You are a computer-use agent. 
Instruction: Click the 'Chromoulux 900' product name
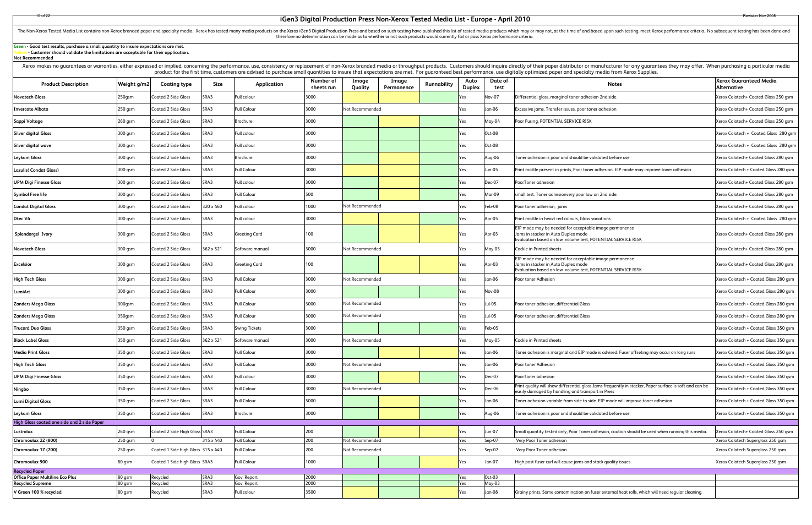(x=30, y=462)
